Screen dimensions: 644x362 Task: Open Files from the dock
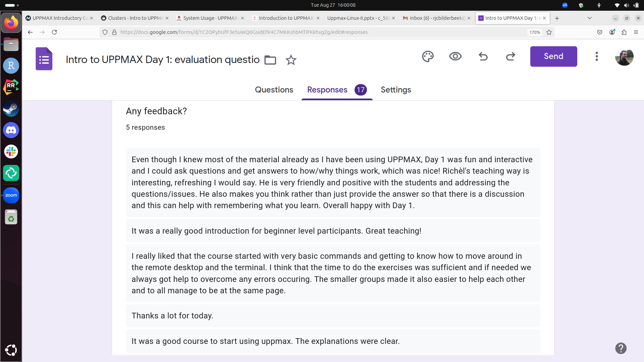[x=11, y=44]
